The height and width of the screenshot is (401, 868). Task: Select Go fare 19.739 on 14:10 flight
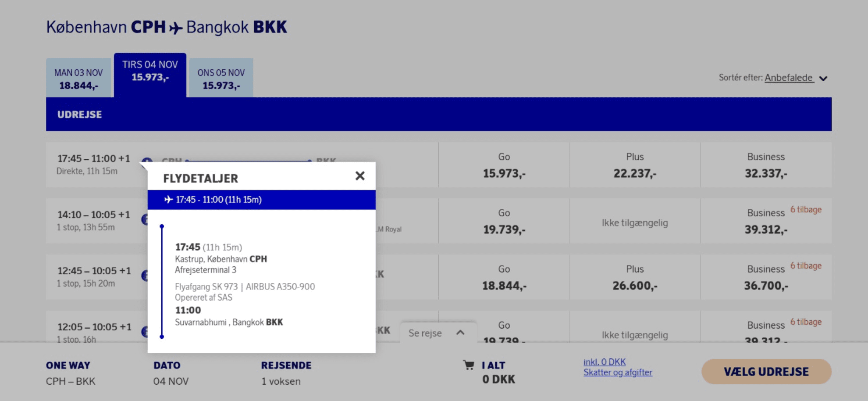[x=504, y=221]
